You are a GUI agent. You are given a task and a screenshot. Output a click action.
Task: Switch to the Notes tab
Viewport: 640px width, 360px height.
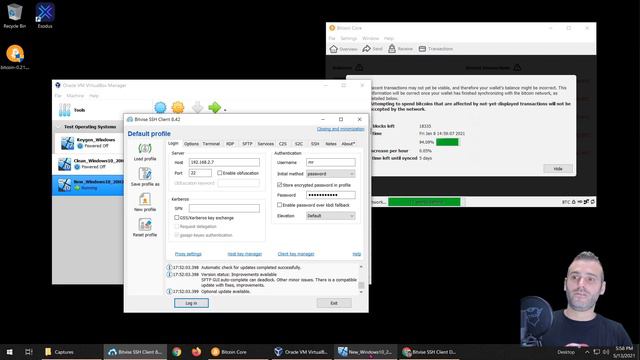point(331,144)
